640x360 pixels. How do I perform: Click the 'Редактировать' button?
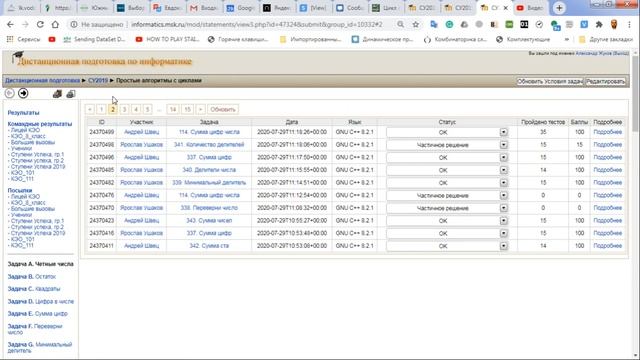pyautogui.click(x=605, y=81)
